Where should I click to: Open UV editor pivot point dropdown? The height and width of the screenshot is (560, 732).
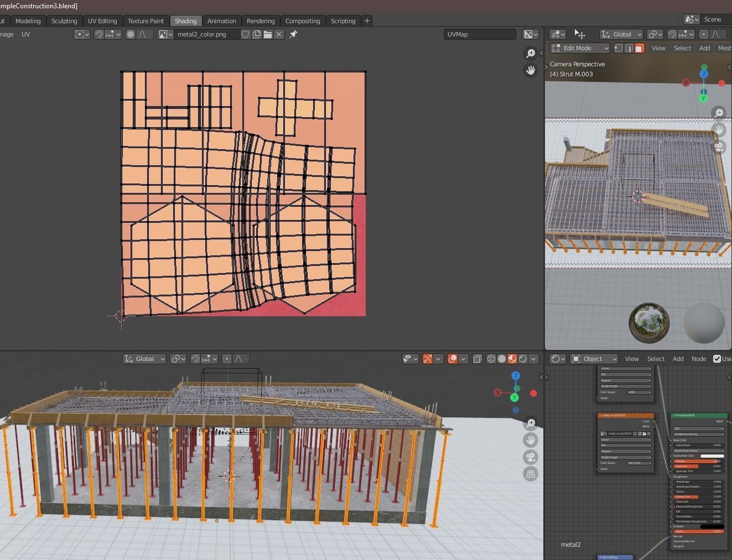(82, 34)
